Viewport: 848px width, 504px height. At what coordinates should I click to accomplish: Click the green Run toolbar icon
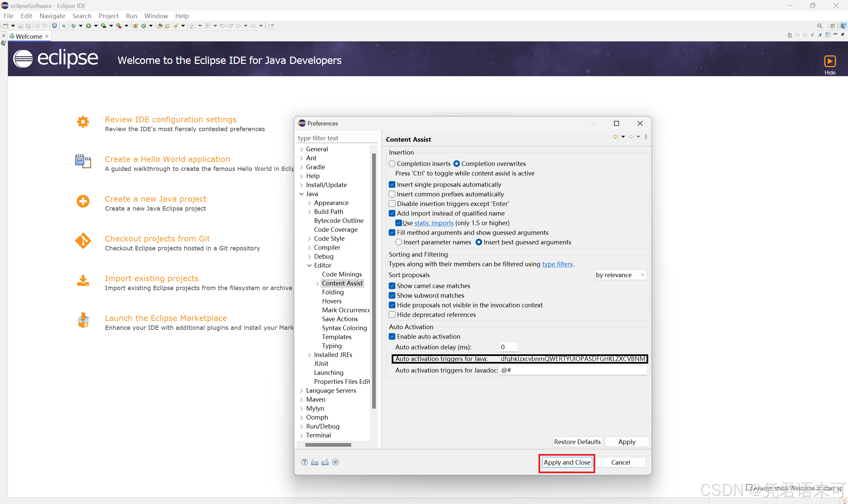pyautogui.click(x=88, y=26)
